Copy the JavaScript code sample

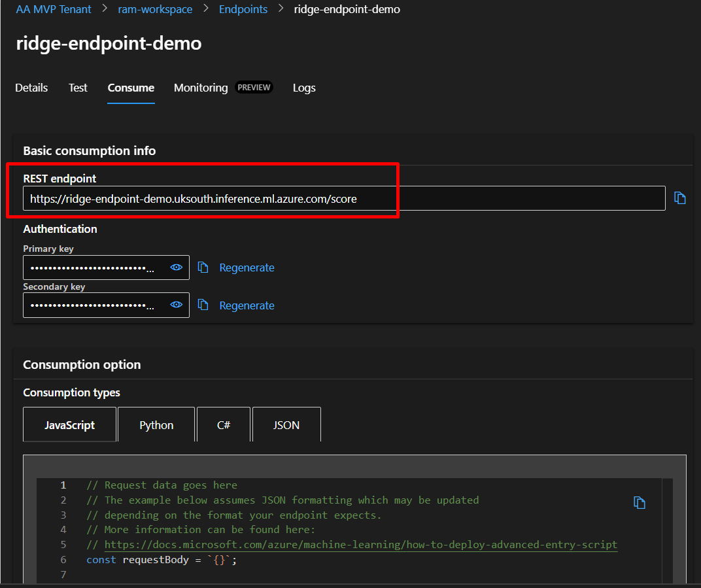[640, 502]
